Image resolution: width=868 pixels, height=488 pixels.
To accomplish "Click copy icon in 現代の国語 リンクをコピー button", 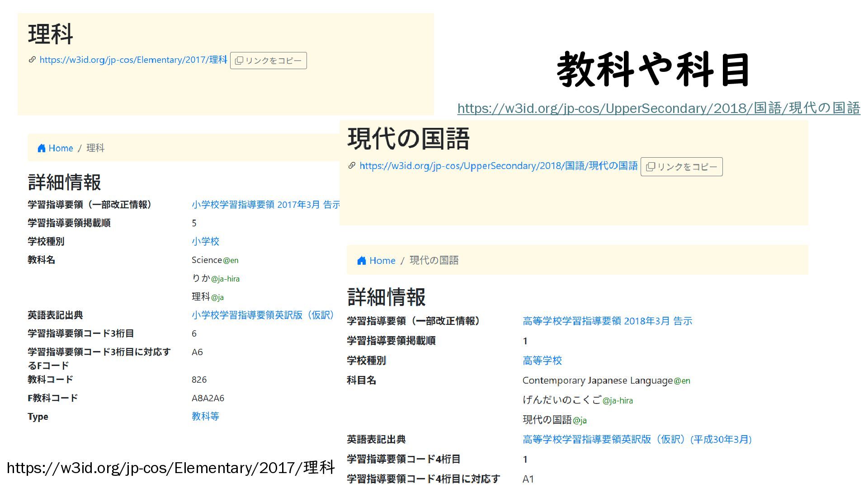I will 651,167.
